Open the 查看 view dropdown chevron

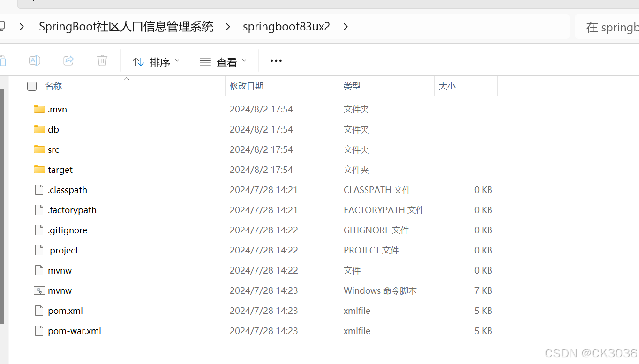coord(245,61)
